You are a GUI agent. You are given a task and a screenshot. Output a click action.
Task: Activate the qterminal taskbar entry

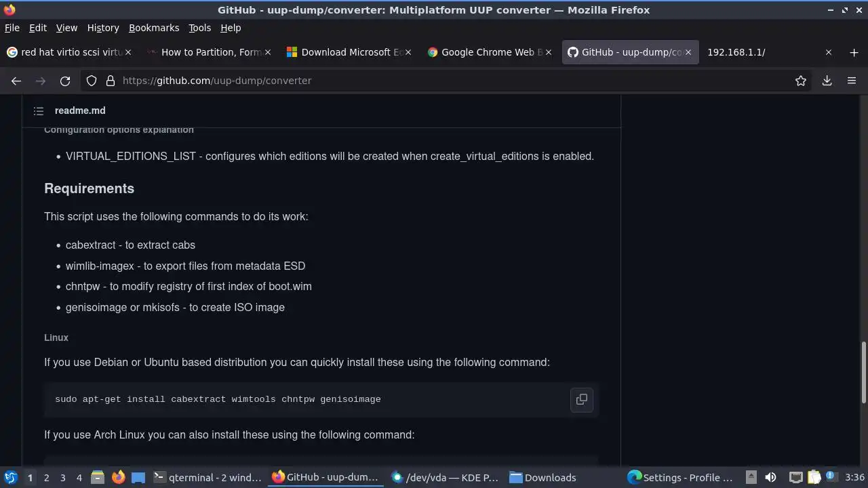coord(208,477)
